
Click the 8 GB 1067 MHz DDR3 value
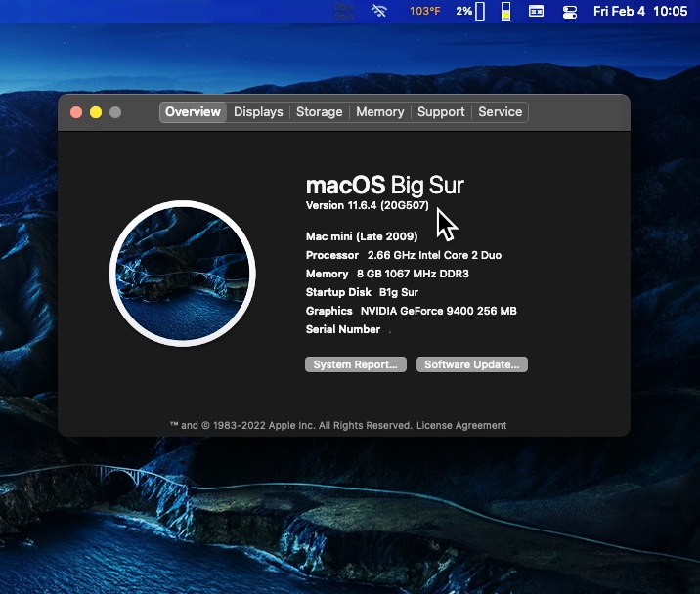click(413, 274)
